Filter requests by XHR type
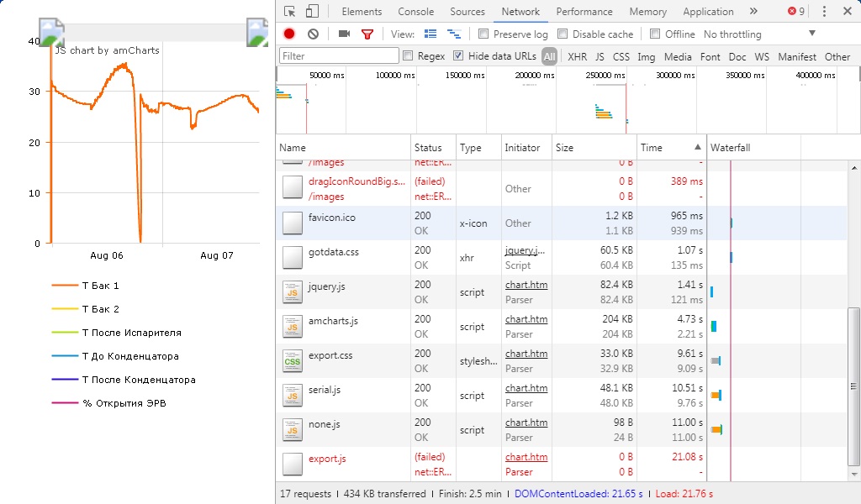The height and width of the screenshot is (504, 861). 577,57
